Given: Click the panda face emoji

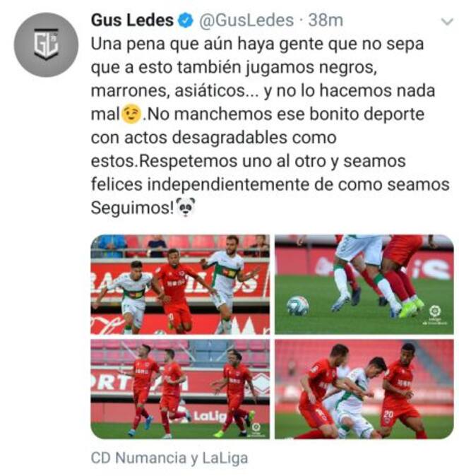Looking at the screenshot, I should pyautogui.click(x=186, y=207).
